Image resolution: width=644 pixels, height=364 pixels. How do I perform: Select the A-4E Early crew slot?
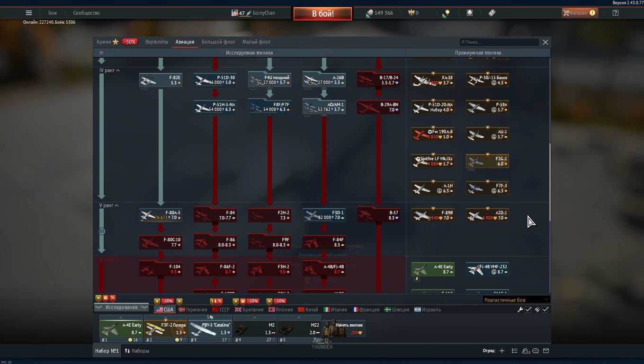point(121,328)
